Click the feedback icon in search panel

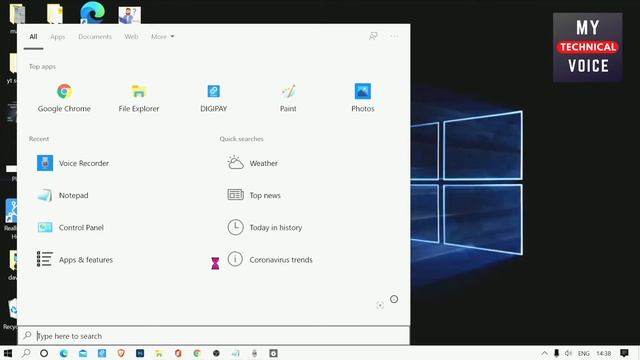click(x=373, y=36)
